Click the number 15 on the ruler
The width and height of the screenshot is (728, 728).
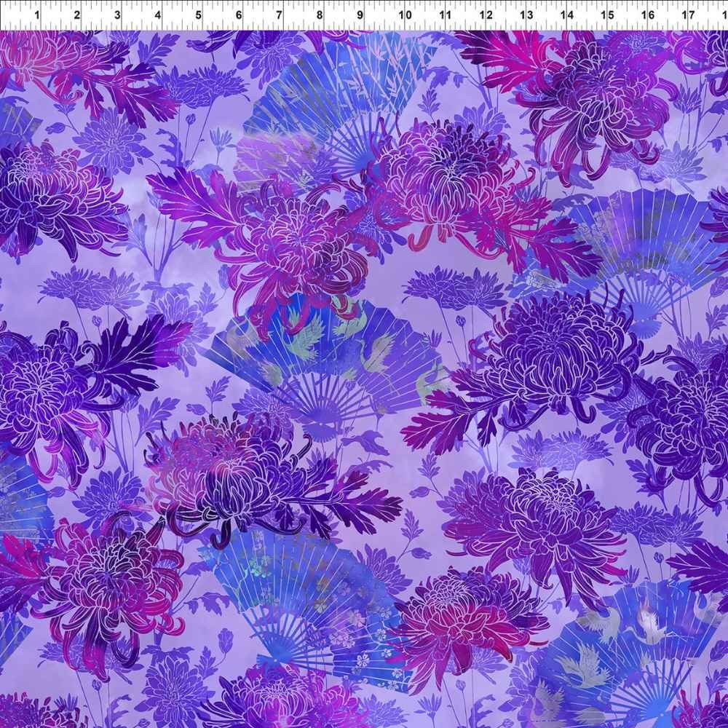click(607, 15)
